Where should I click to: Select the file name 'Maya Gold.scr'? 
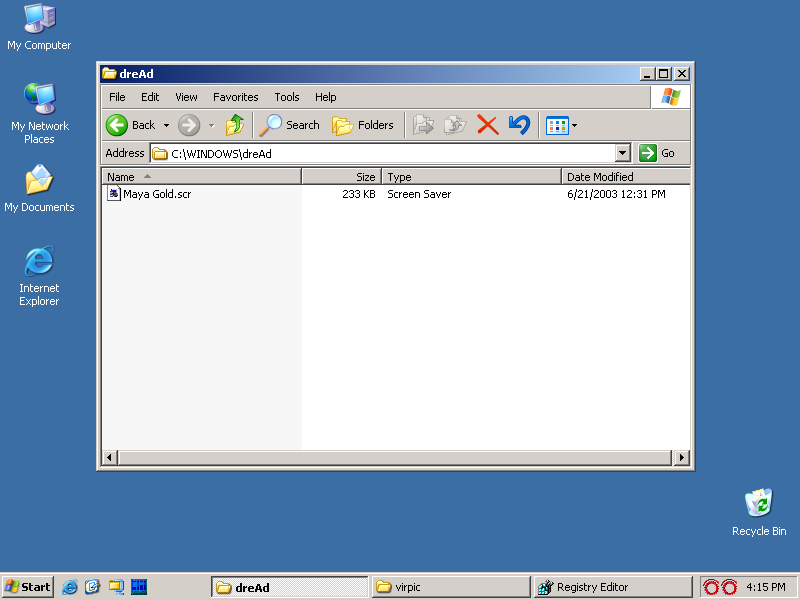(x=157, y=194)
